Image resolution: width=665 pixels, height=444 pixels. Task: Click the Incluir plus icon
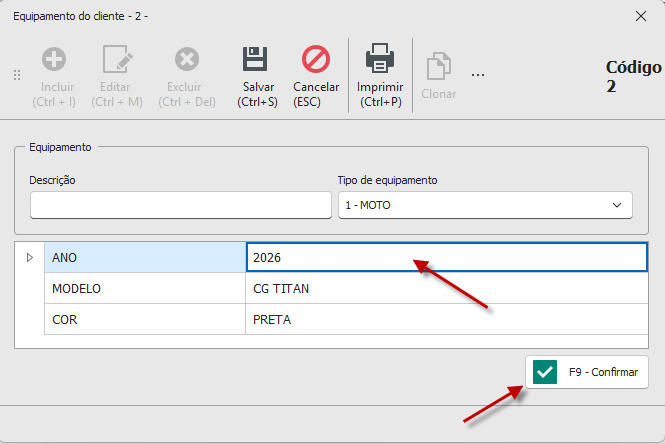(x=54, y=59)
